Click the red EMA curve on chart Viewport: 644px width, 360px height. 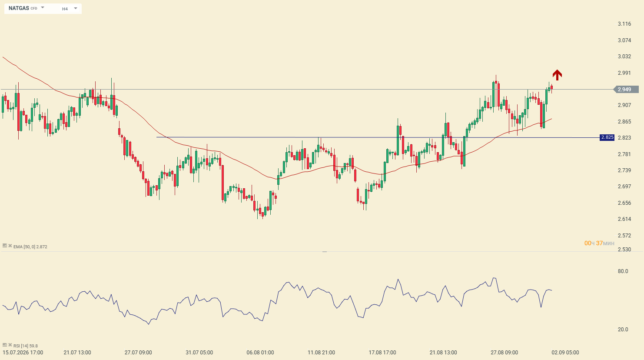click(243, 164)
